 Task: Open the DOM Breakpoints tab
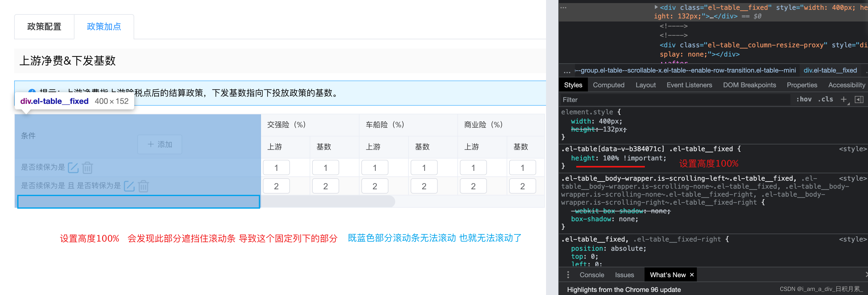749,85
